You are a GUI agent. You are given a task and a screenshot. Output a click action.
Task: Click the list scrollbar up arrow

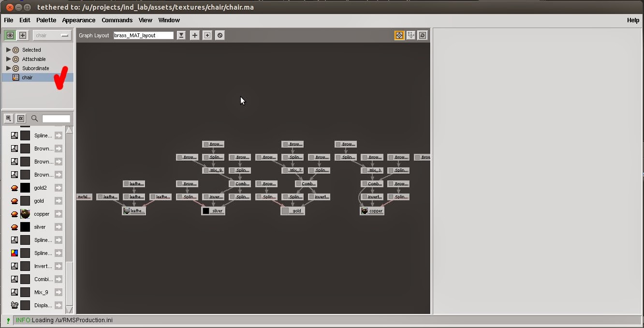[69, 130]
